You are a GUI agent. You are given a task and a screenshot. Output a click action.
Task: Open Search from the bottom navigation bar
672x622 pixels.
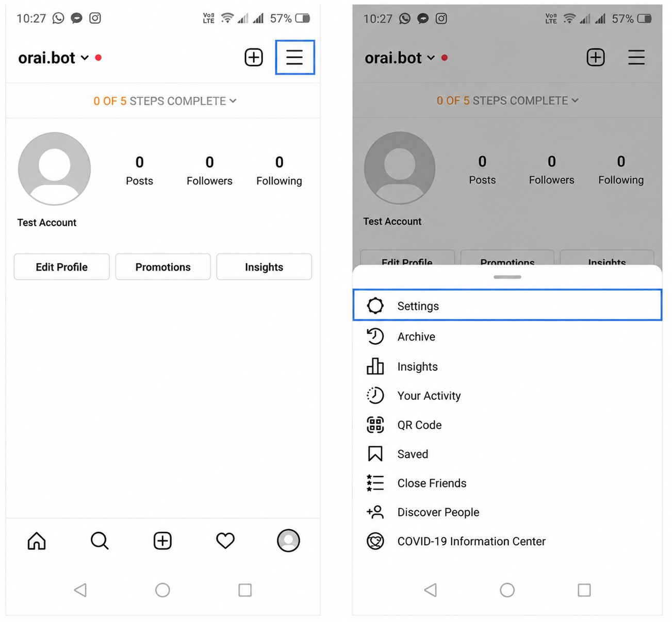pos(100,541)
